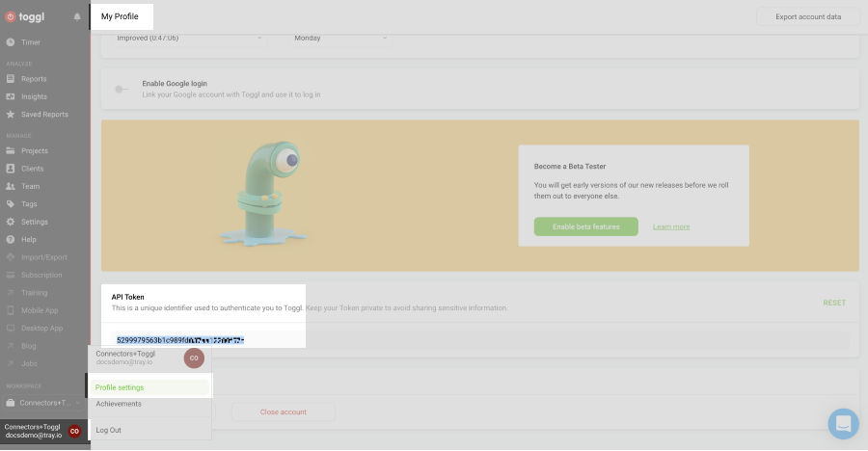Click the notification bell icon
The height and width of the screenshot is (451, 868).
click(77, 16)
